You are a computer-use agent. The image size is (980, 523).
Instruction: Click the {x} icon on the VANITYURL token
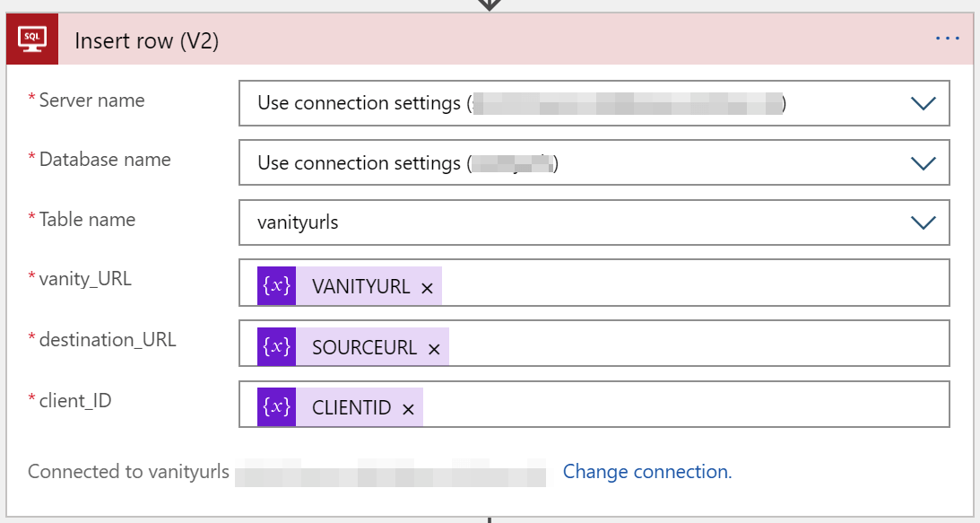pyautogui.click(x=278, y=284)
